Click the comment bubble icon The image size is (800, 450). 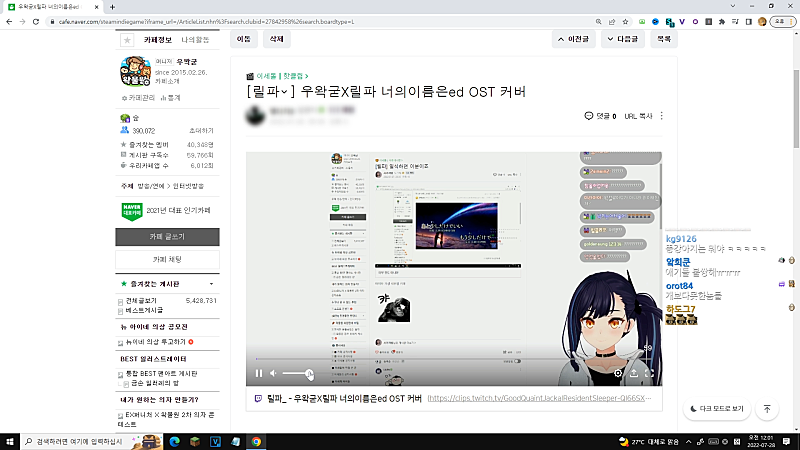point(588,116)
